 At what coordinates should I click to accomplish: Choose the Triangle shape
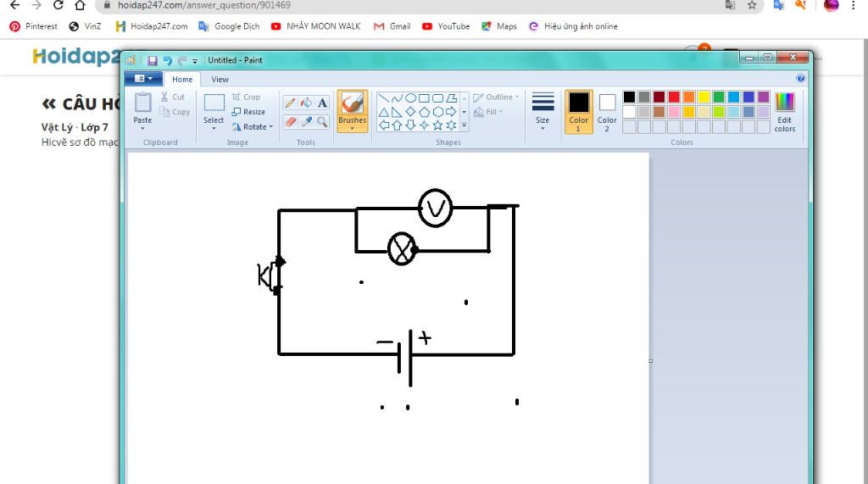384,112
